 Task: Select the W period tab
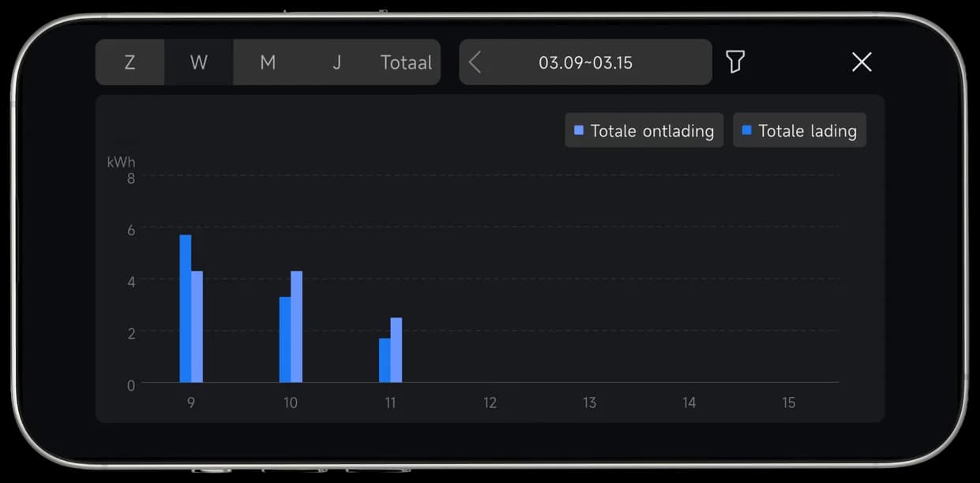click(x=199, y=62)
